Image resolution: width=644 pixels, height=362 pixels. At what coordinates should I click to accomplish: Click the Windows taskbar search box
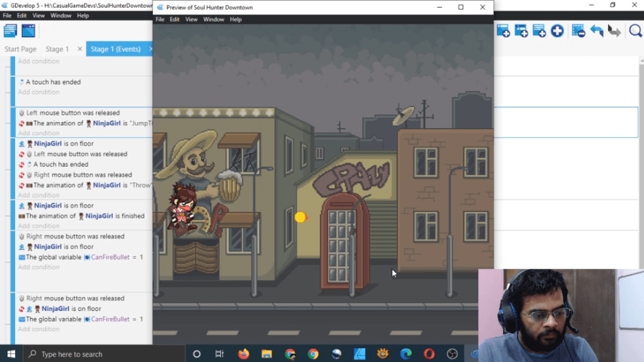tap(105, 354)
